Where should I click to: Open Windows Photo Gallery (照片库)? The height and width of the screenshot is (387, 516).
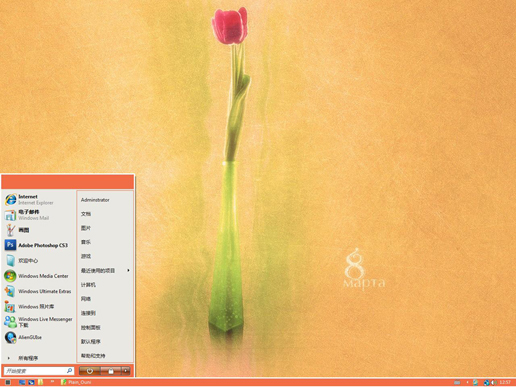[x=38, y=307]
